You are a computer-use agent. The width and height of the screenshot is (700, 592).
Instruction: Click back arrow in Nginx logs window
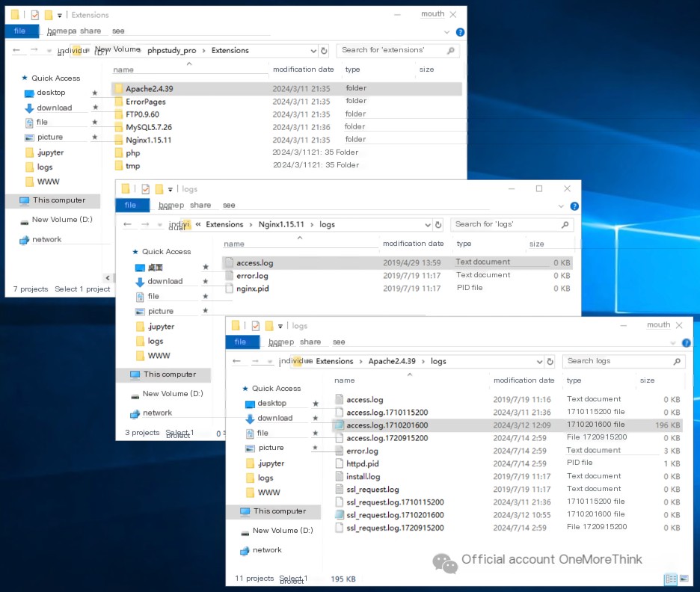pyautogui.click(x=127, y=224)
